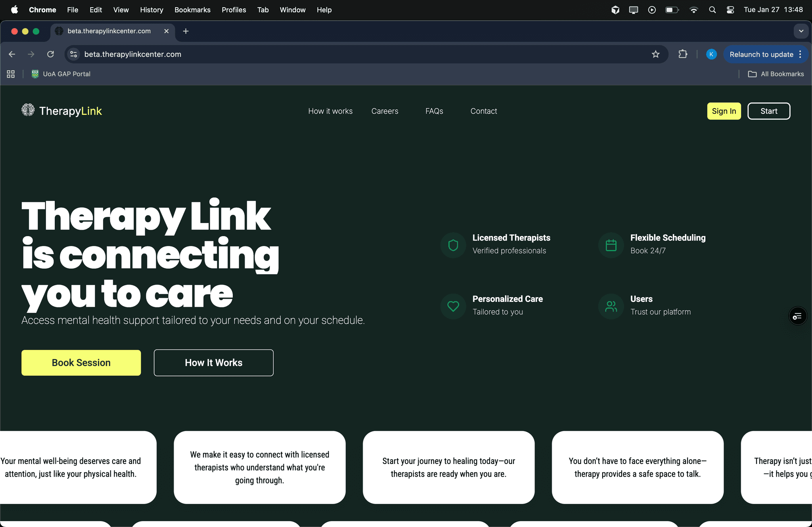The height and width of the screenshot is (527, 812).
Task: Click the Users people icon
Action: click(x=611, y=306)
